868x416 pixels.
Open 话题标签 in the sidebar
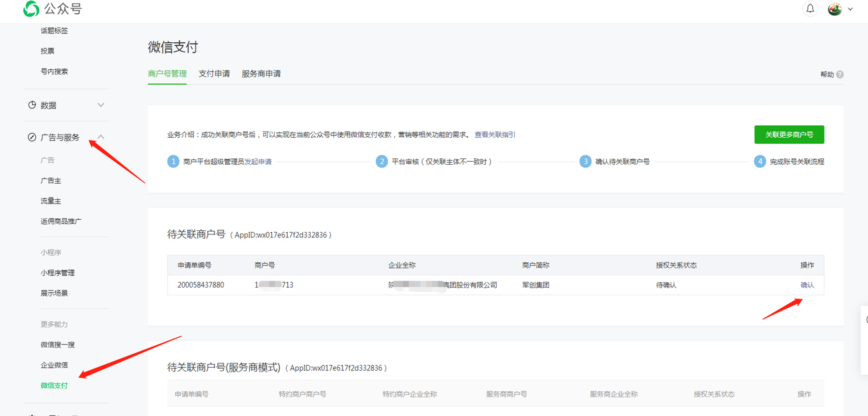point(54,31)
